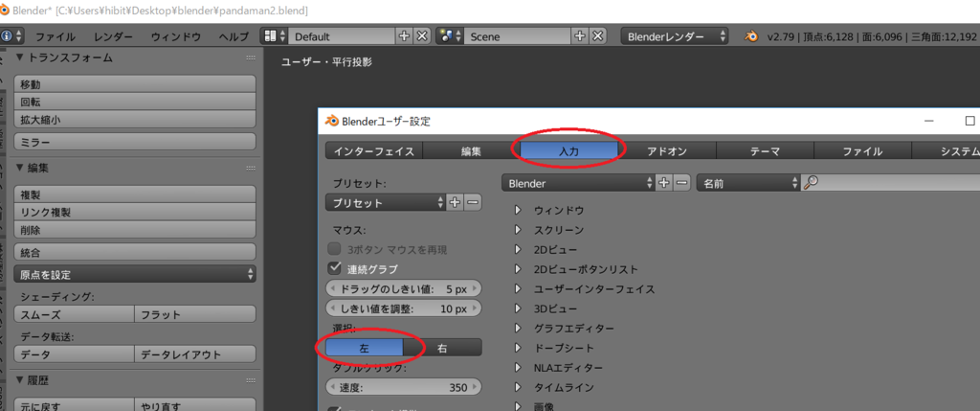
Task: Switch to the 編集 settings tab
Action: click(472, 150)
